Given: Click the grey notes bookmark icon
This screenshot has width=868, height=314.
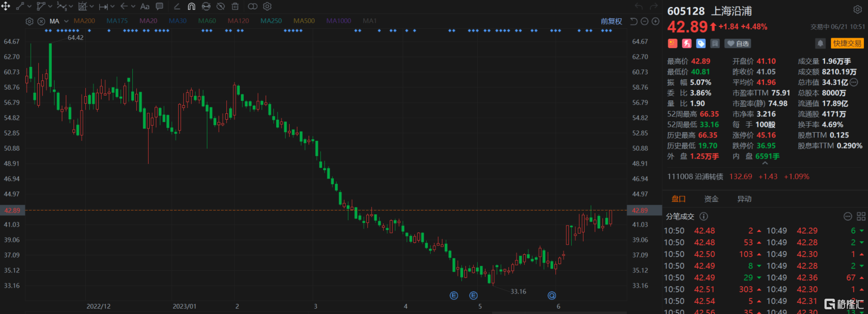Looking at the screenshot, I should [x=715, y=43].
